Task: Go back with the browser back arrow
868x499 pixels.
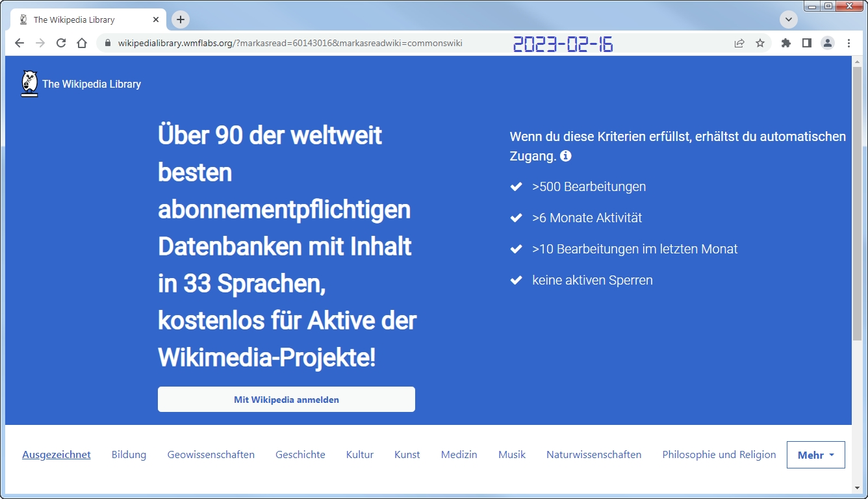Action: point(19,43)
